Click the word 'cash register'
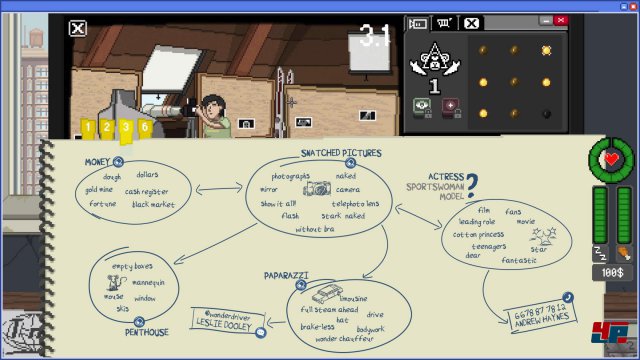Screen dimensions: 640x360 (x=146, y=191)
